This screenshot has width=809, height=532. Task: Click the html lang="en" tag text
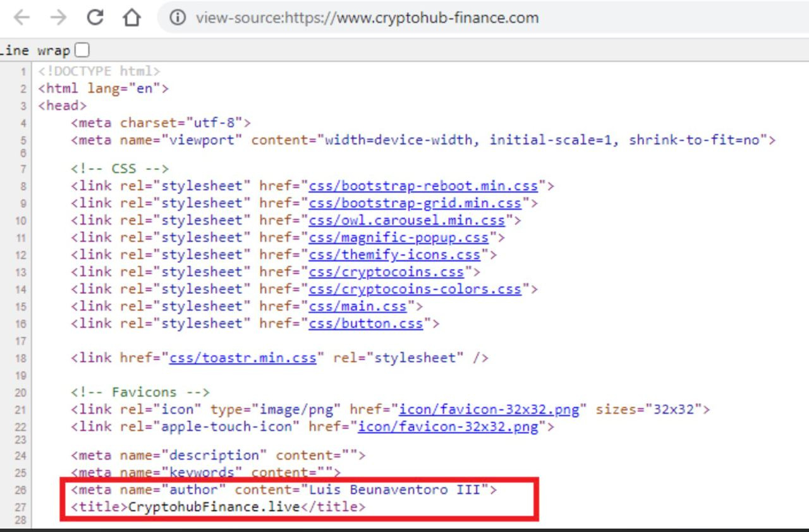103,88
